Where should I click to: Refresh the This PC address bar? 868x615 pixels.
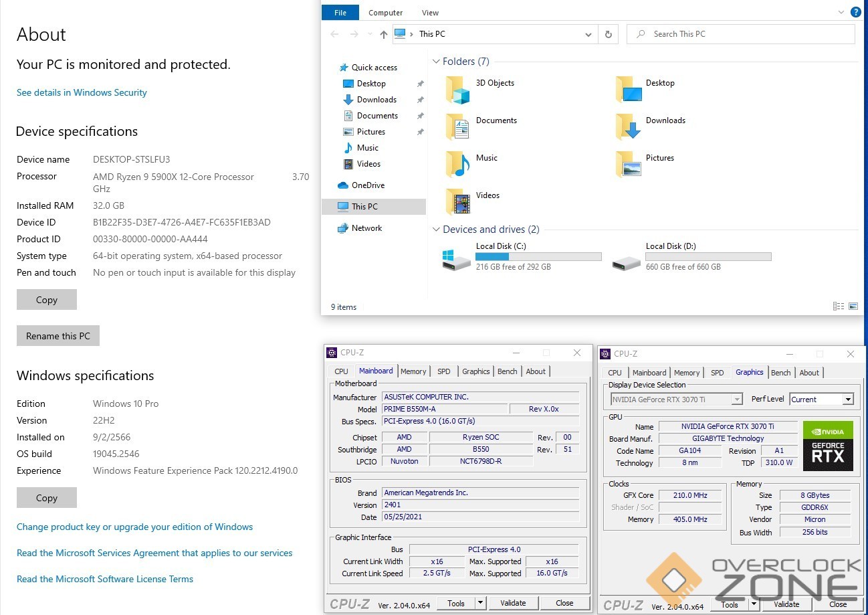608,34
